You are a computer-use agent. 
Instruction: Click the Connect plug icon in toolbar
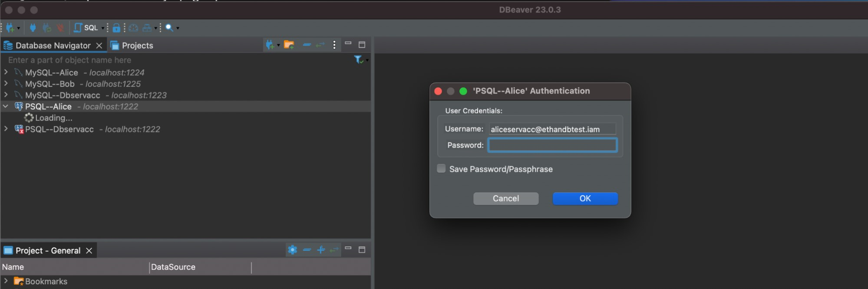tap(33, 28)
